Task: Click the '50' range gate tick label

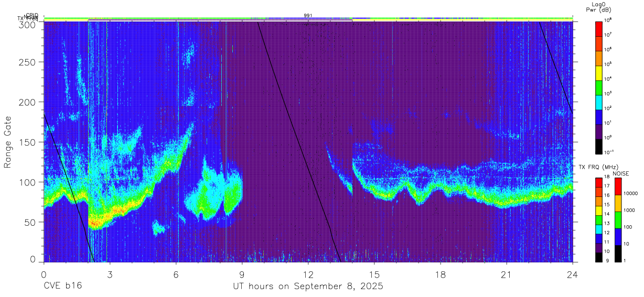Action: [x=31, y=222]
